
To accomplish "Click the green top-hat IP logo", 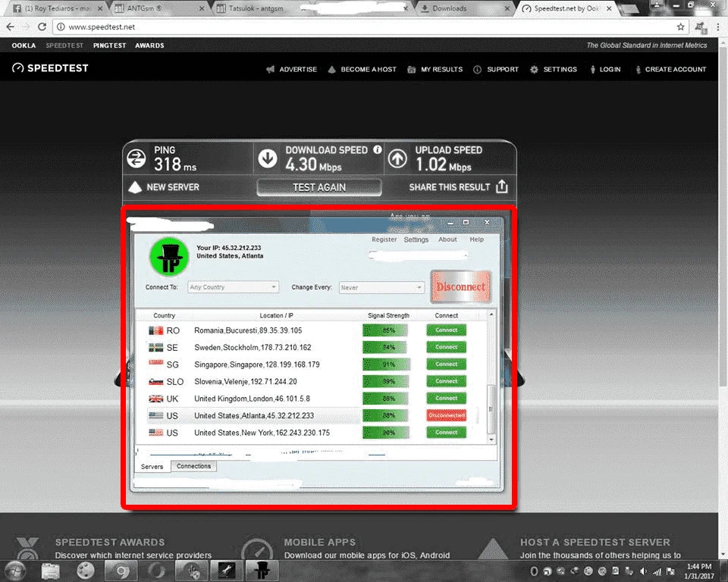I will pos(169,257).
